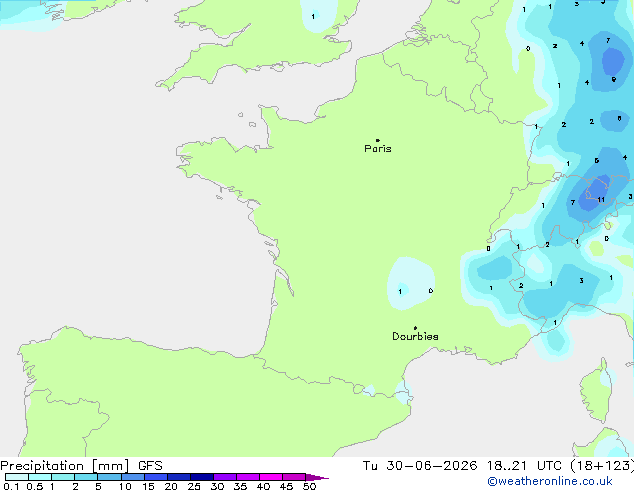Image resolution: width=634 pixels, height=490 pixels.
Task: Click the legend label '15'
Action: click(x=148, y=486)
